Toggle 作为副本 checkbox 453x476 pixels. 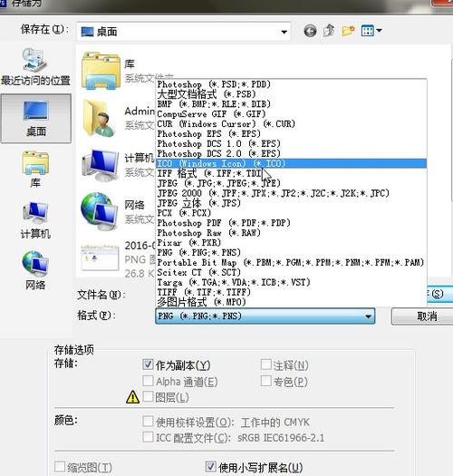click(148, 364)
